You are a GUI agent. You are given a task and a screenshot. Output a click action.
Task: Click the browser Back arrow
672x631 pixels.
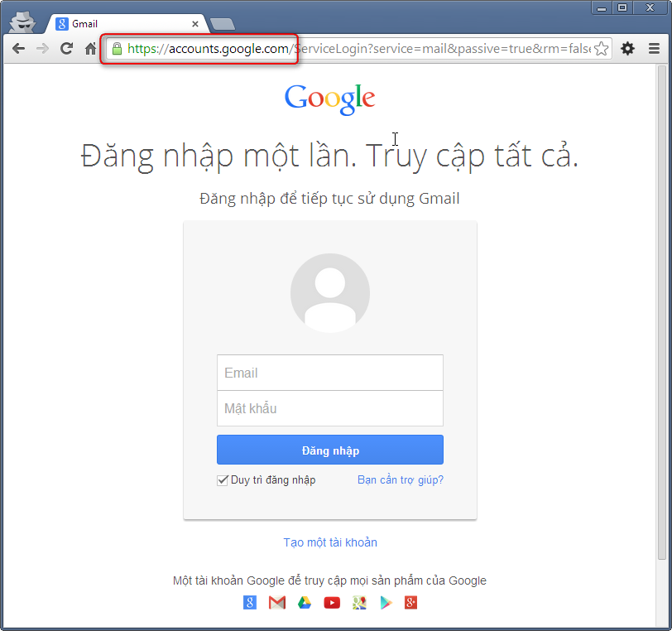pyautogui.click(x=18, y=49)
